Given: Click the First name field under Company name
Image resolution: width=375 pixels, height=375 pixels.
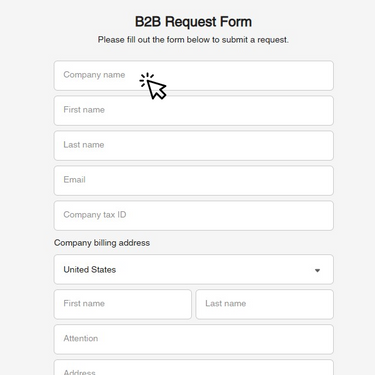Looking at the screenshot, I should (x=194, y=110).
